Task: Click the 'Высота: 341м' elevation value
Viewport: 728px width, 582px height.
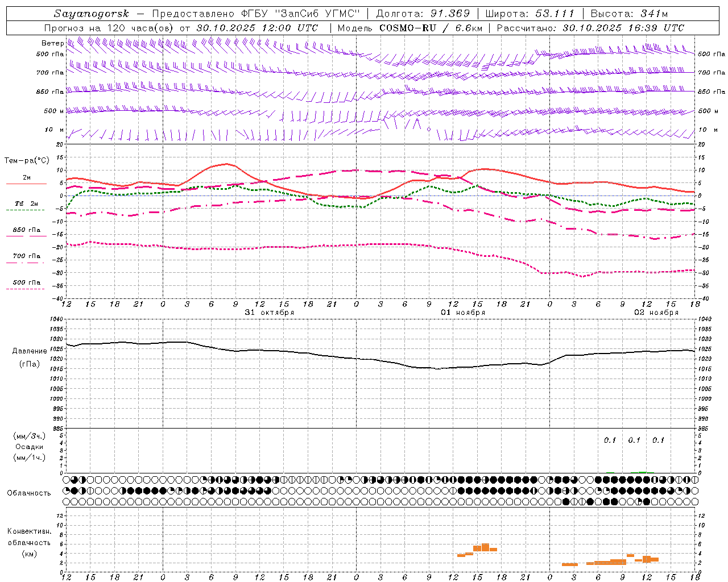Action: [x=630, y=14]
